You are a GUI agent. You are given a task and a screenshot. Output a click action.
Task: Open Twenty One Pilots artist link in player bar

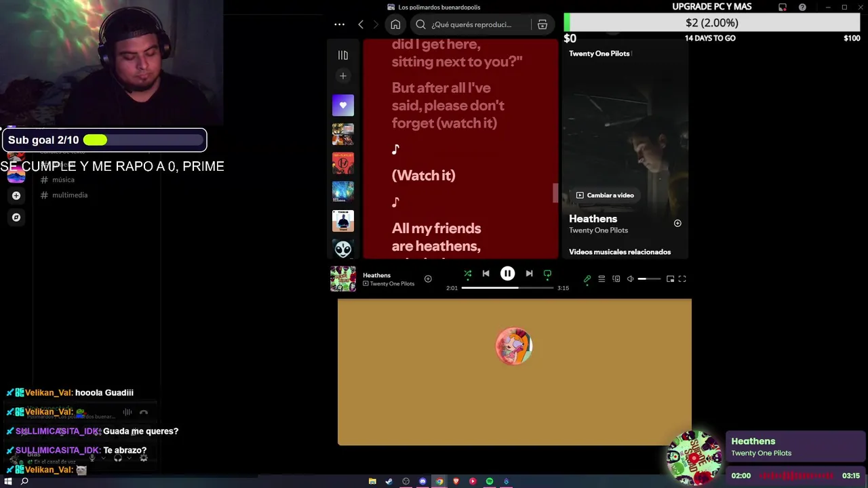point(392,283)
